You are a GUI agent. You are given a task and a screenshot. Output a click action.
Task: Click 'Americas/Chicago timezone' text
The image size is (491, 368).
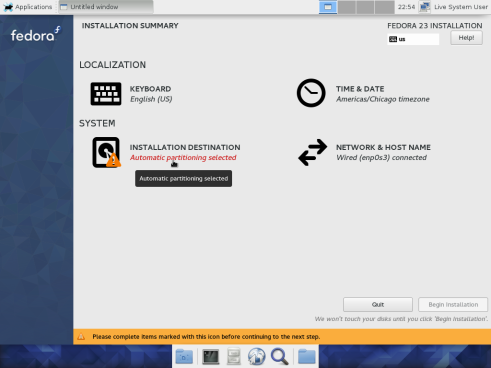coord(383,99)
